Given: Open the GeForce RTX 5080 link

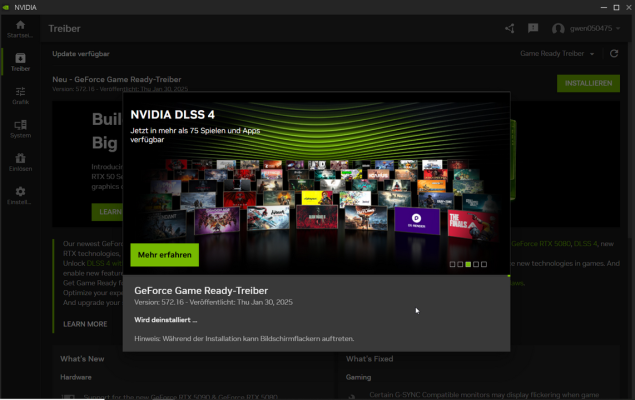Looking at the screenshot, I should pyautogui.click(x=541, y=244).
